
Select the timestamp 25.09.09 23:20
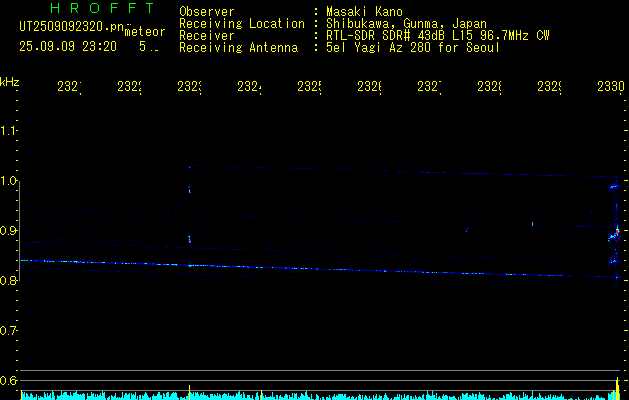(68, 47)
